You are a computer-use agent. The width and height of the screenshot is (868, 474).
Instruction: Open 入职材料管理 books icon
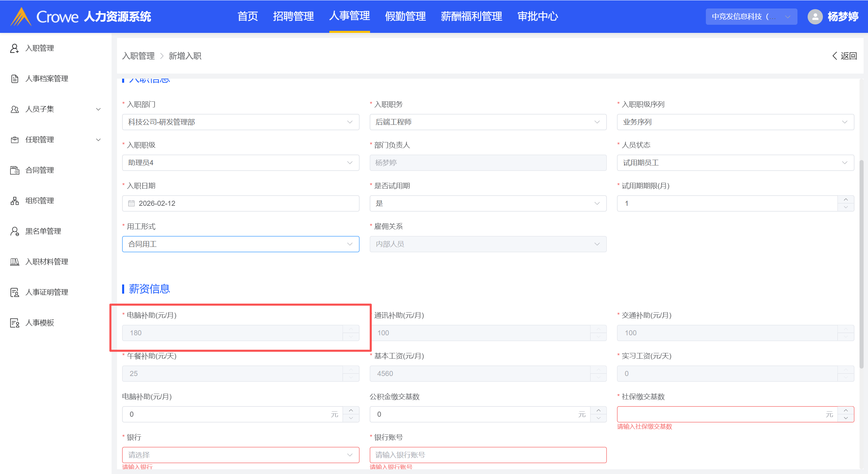coord(14,262)
